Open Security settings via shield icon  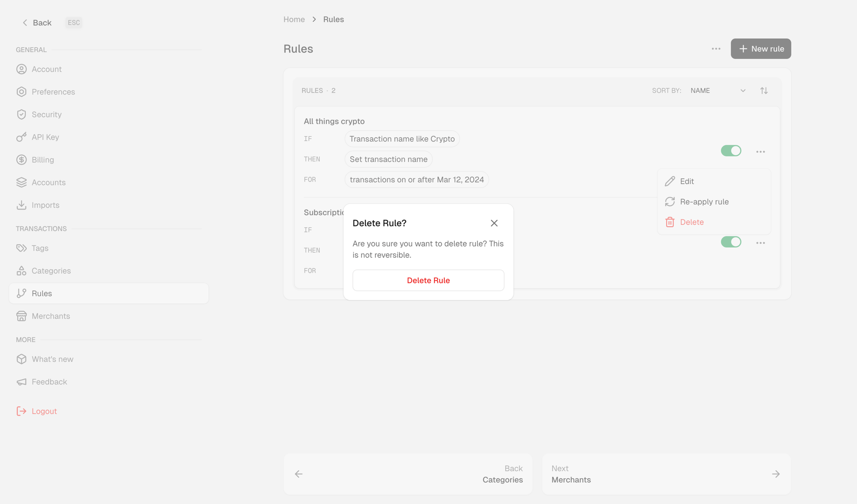point(21,114)
